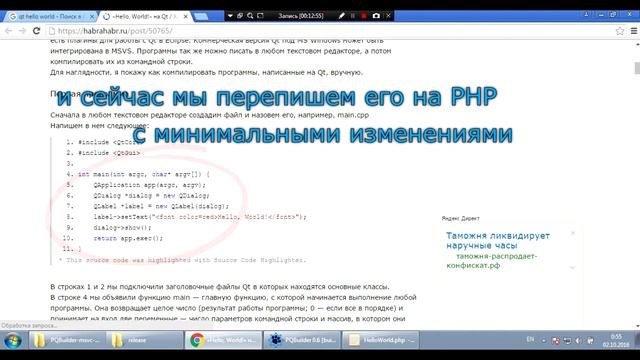Switch to the Chrome taskbar button
The height and width of the screenshot is (360, 640).
223,340
